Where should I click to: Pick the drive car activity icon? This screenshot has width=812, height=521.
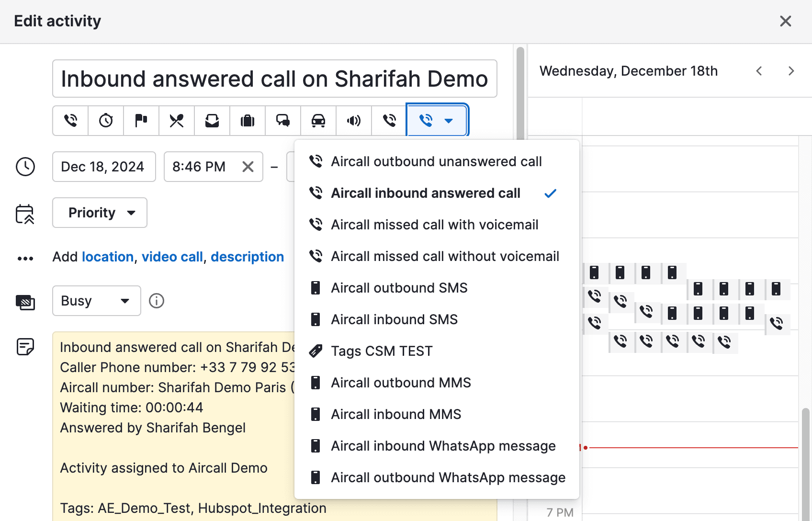pyautogui.click(x=318, y=121)
